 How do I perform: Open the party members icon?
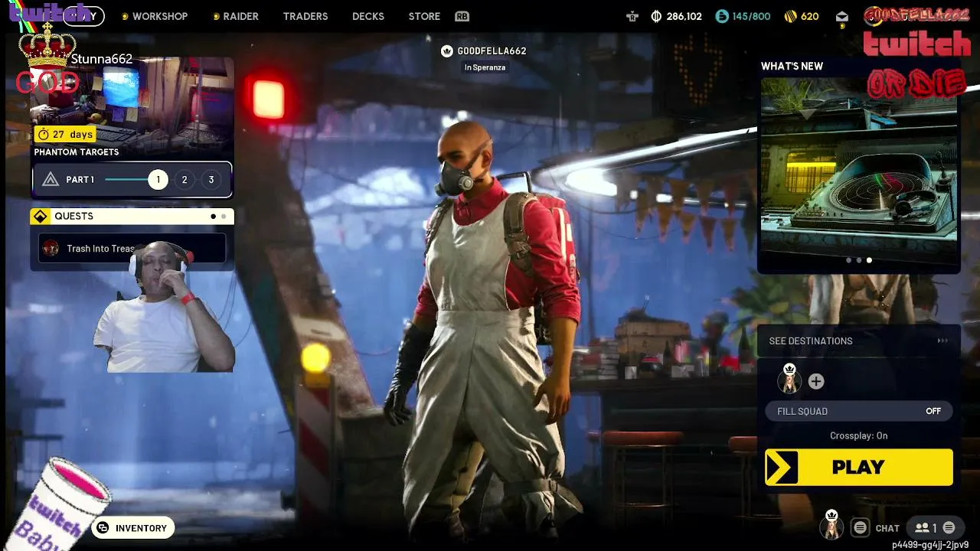coord(922,528)
